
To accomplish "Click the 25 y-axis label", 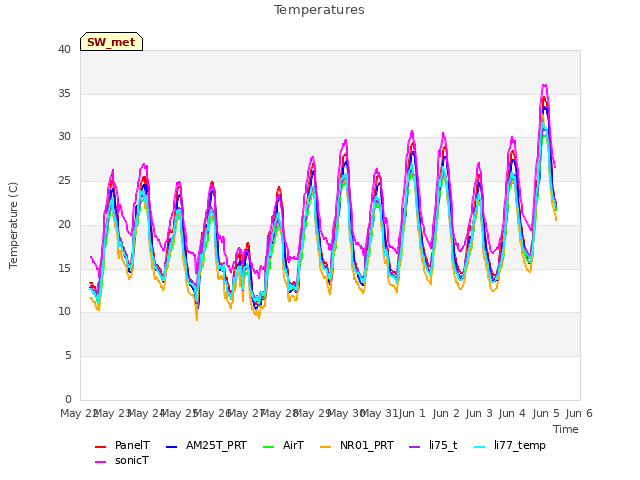I will click(64, 180).
